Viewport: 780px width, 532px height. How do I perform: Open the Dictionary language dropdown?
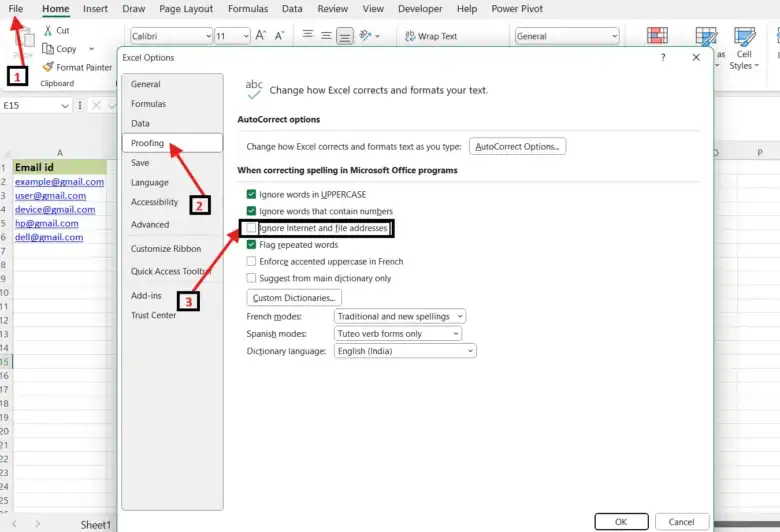click(405, 351)
